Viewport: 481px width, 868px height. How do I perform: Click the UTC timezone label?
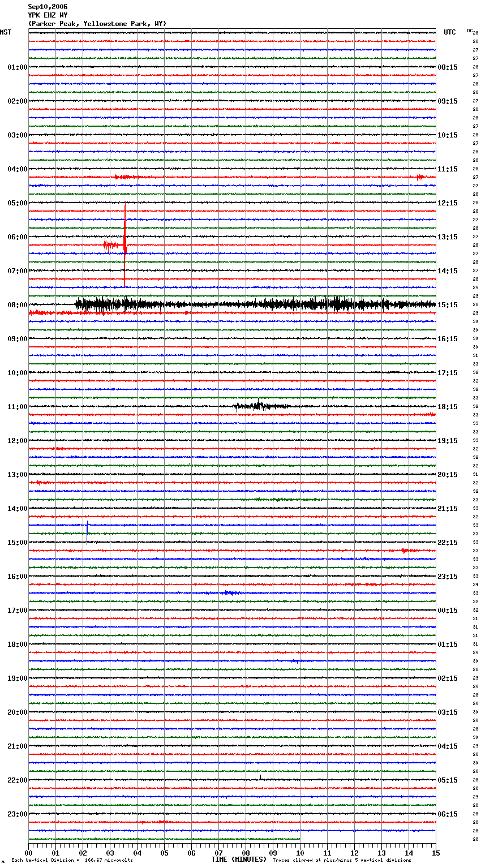[450, 32]
